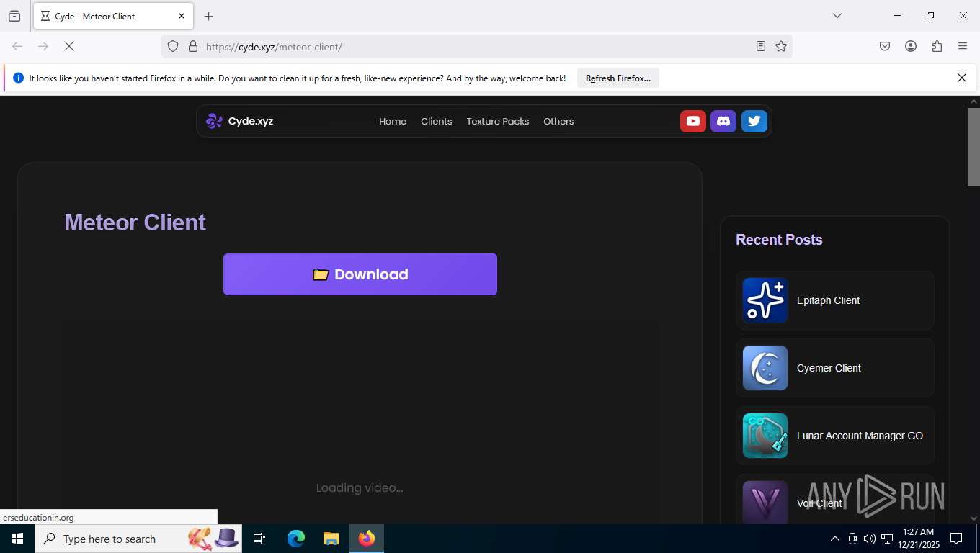The width and height of the screenshot is (980, 553).
Task: Open the Texture Packs menu
Action: 498,121
